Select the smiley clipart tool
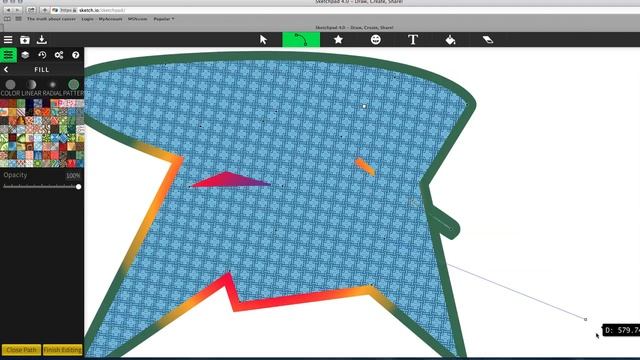Viewport: 640px width, 360px height. pos(376,40)
